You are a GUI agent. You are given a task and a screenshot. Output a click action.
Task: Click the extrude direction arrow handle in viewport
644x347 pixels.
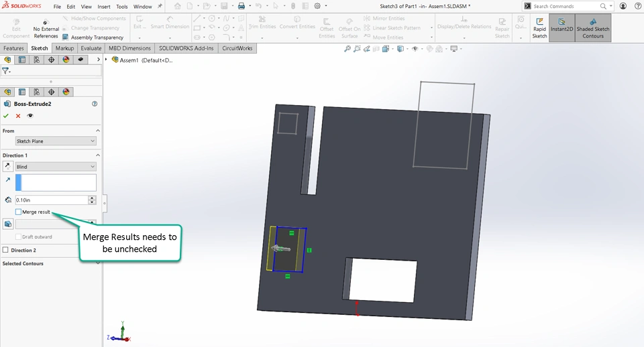click(281, 249)
